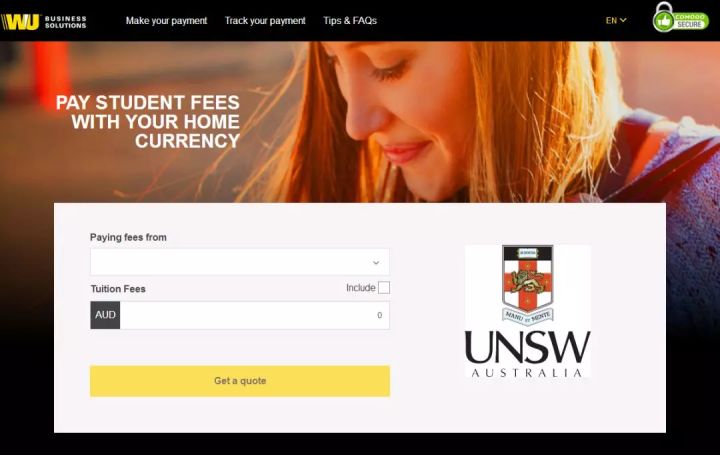Click the chevron arrow in country selector
Image resolution: width=720 pixels, height=455 pixels.
(376, 263)
